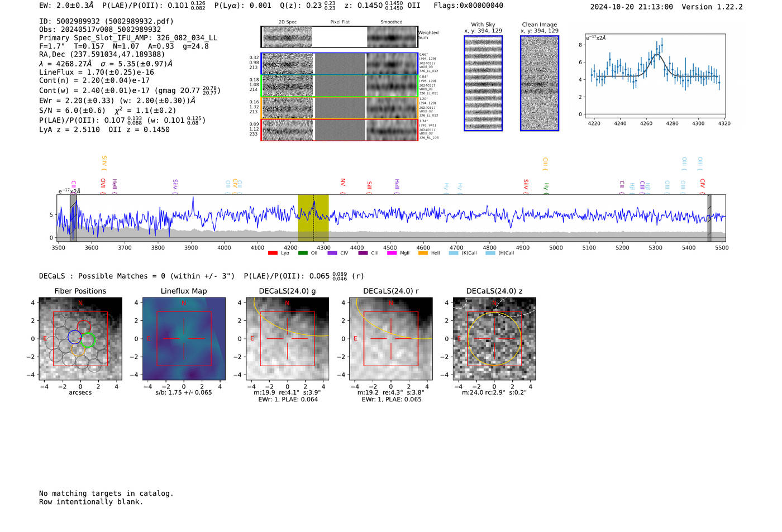Click the (H)CaII legend swatch
782x532 pixels.
(x=490, y=253)
